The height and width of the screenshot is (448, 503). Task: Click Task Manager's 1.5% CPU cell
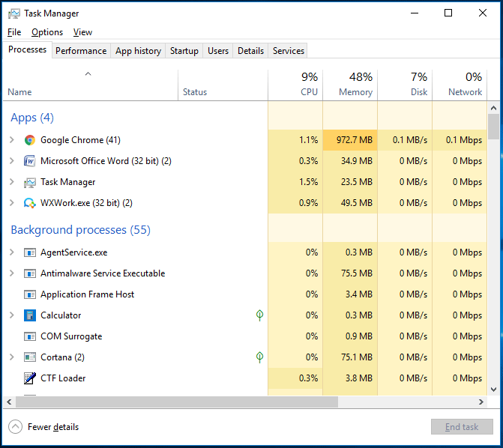pyautogui.click(x=295, y=182)
